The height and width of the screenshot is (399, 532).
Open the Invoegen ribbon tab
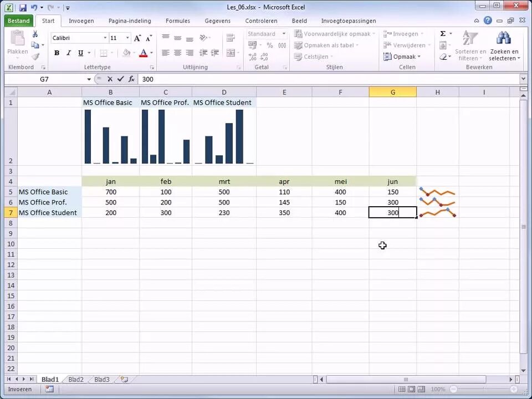[81, 21]
